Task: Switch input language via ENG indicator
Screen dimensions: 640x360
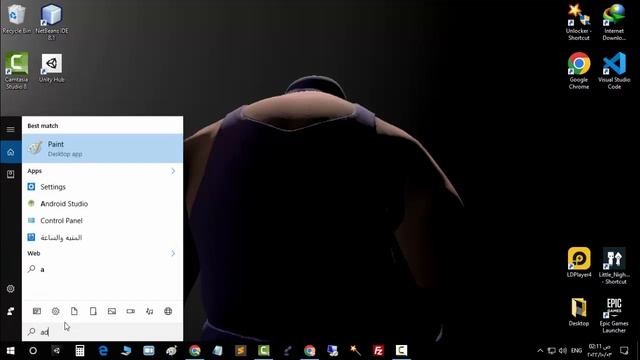Action: click(576, 351)
